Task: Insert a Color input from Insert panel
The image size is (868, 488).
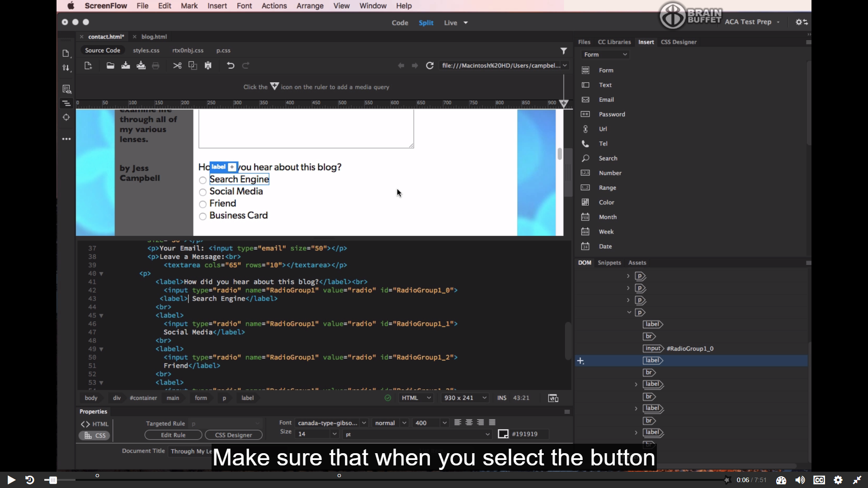Action: click(x=606, y=202)
